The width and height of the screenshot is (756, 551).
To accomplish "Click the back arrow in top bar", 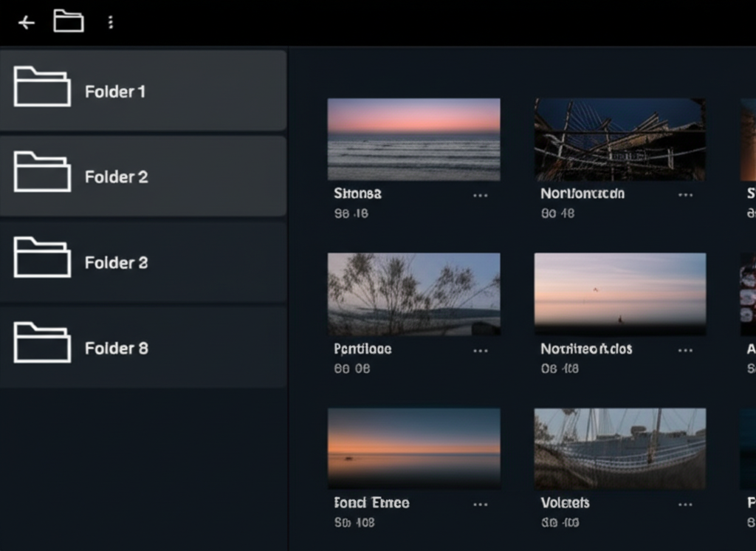I will pyautogui.click(x=27, y=22).
